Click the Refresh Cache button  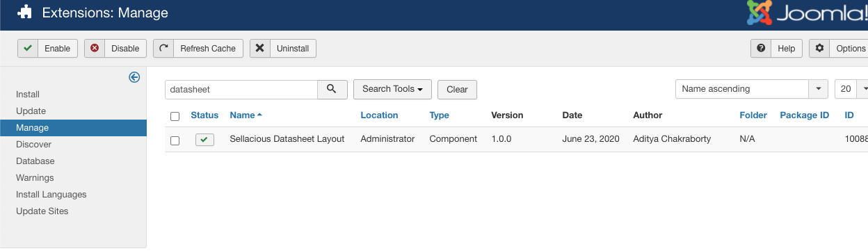click(198, 49)
